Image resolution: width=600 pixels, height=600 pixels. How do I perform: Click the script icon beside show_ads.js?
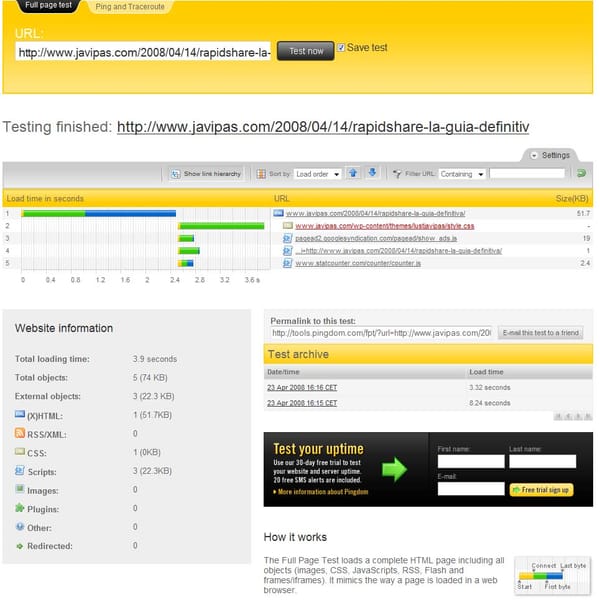click(x=288, y=238)
